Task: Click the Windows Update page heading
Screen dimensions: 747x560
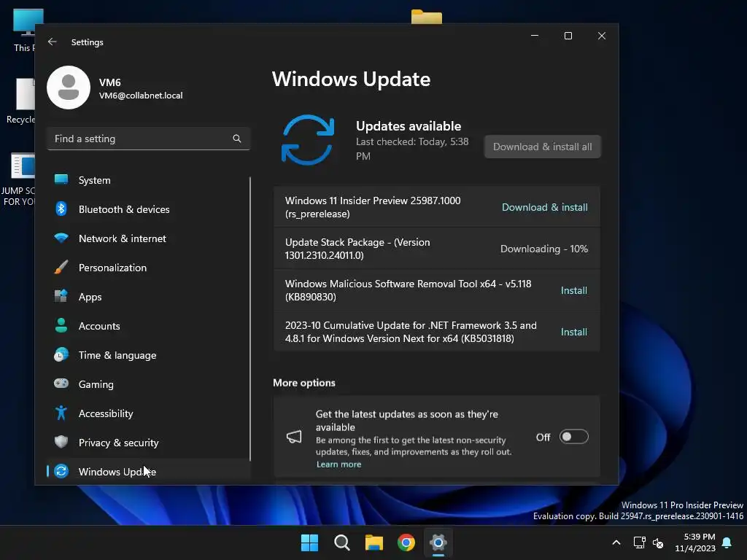Action: (x=351, y=79)
